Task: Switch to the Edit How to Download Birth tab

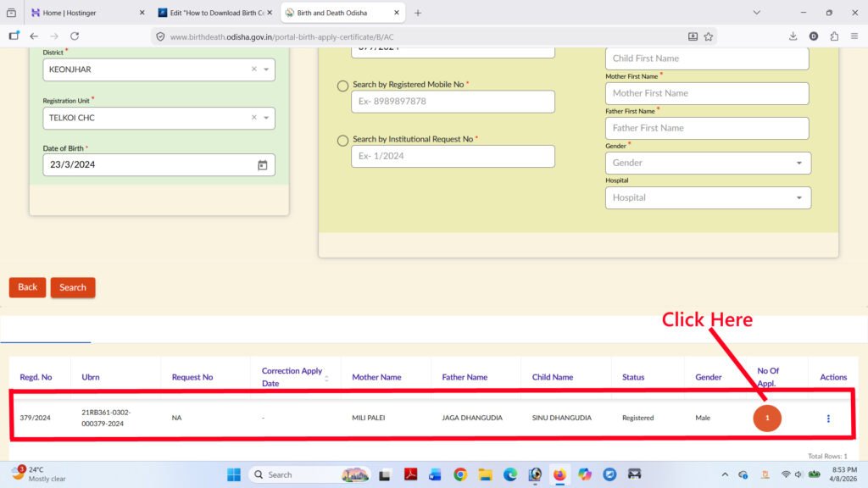Action: [x=212, y=13]
